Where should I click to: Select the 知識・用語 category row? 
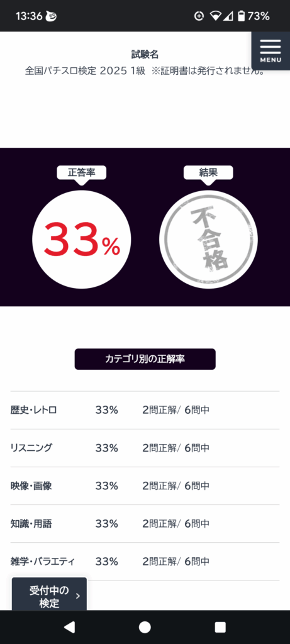click(x=145, y=524)
